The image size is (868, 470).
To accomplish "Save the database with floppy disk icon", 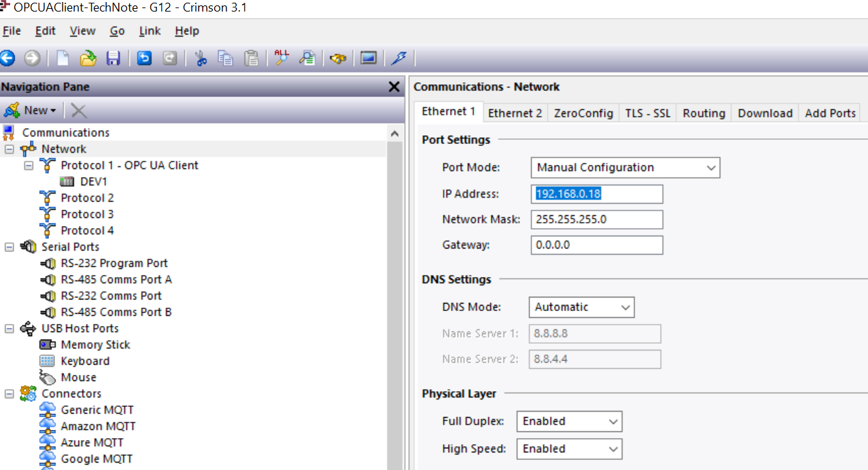I will click(114, 58).
